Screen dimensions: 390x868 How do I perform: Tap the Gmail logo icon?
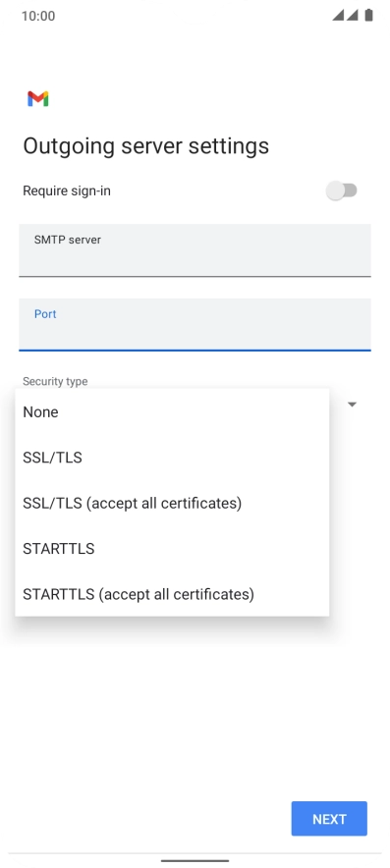click(x=37, y=99)
